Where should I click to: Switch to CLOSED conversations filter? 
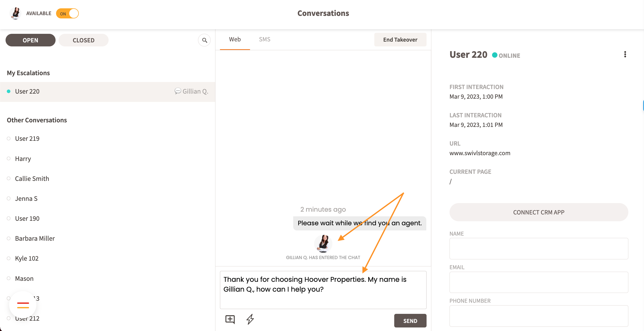click(x=83, y=40)
